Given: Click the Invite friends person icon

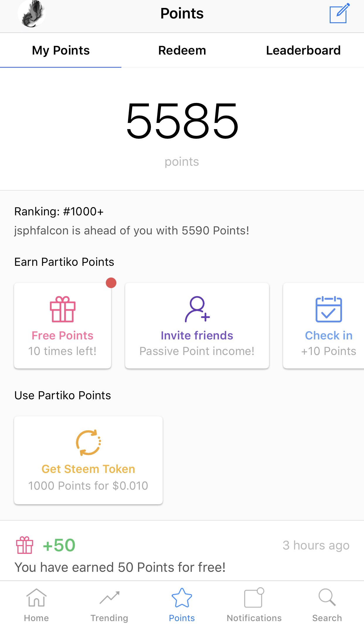Looking at the screenshot, I should point(197,309).
